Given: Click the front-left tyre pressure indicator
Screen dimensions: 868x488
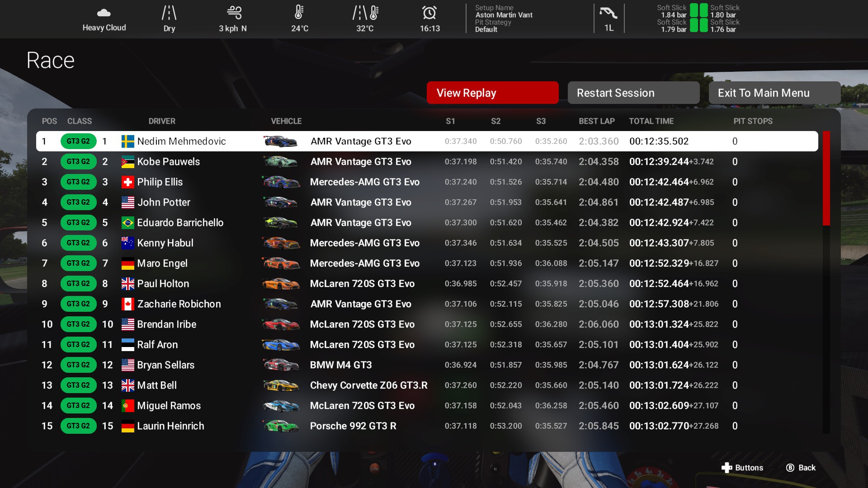Looking at the screenshot, I should tap(693, 10).
